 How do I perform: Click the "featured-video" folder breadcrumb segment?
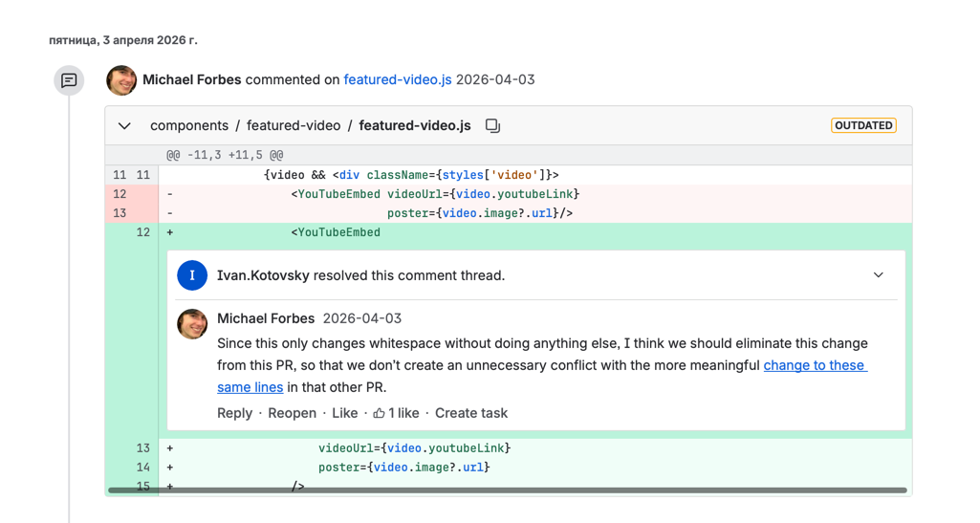point(293,125)
